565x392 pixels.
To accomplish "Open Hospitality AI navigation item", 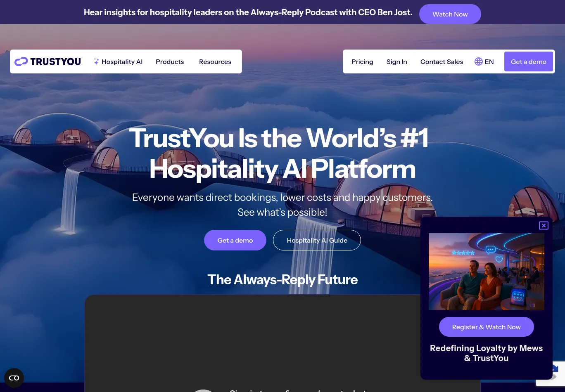I will tap(122, 61).
